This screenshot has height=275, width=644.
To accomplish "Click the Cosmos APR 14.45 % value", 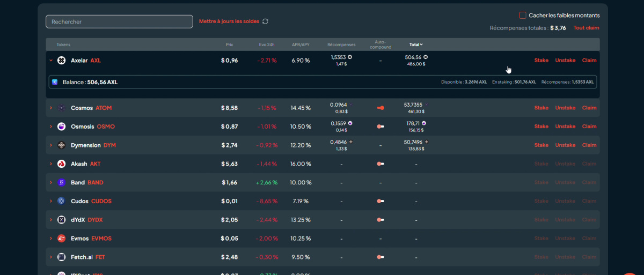I will click(x=301, y=108).
